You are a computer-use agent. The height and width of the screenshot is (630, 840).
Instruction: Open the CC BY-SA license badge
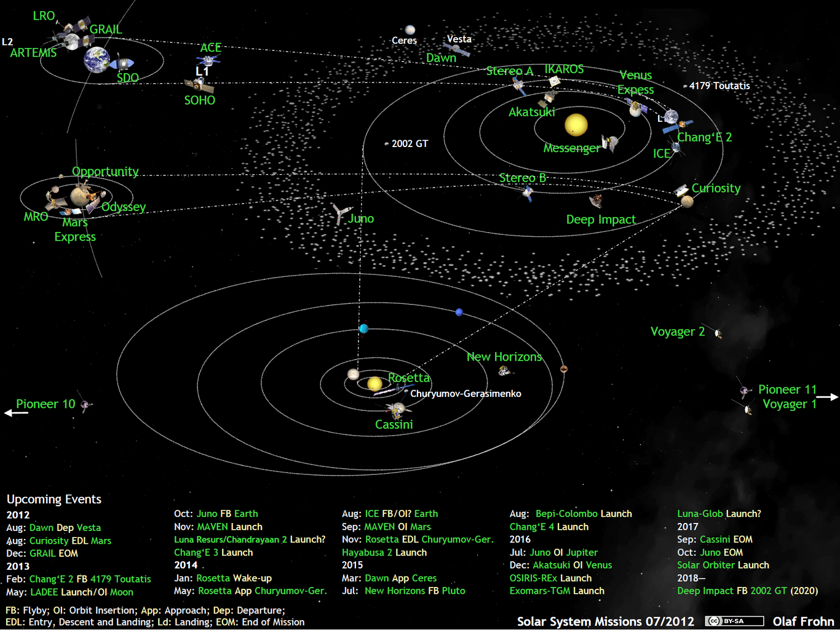pos(734,621)
